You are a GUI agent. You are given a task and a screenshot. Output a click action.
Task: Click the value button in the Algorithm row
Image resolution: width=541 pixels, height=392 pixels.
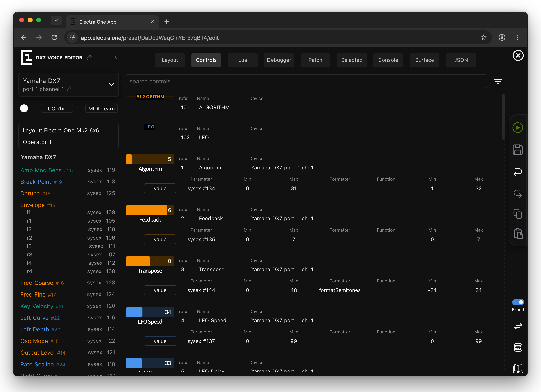point(160,188)
